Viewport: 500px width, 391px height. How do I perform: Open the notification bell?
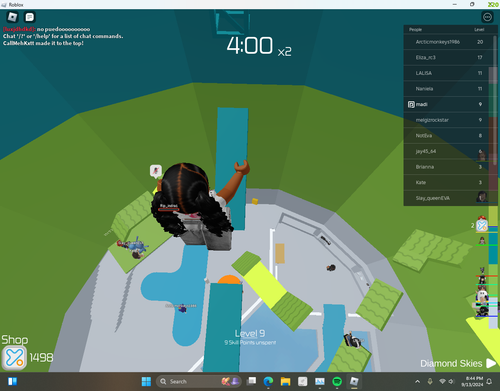(x=489, y=381)
